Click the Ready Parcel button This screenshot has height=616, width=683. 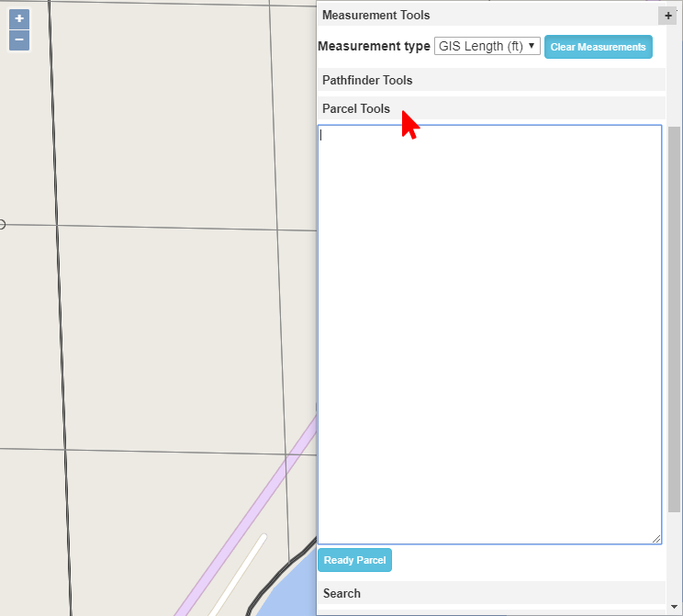coord(354,560)
